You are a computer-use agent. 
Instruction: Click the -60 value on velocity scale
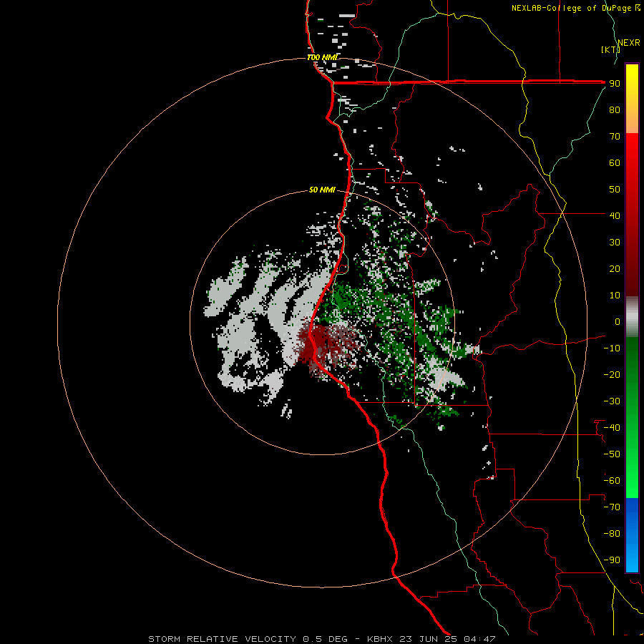pyautogui.click(x=612, y=481)
